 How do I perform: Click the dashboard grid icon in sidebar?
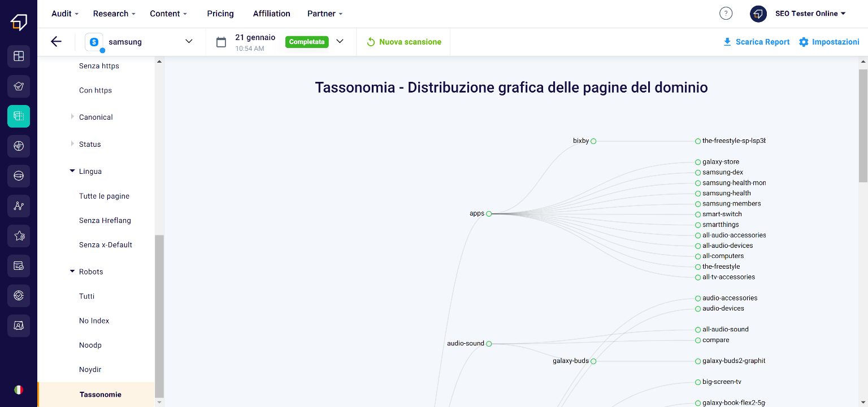19,56
